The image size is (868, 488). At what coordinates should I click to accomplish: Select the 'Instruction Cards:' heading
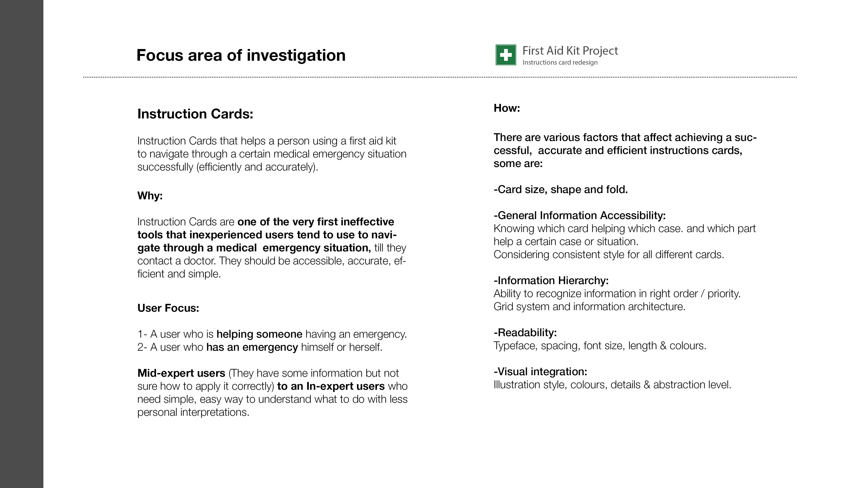tap(195, 114)
